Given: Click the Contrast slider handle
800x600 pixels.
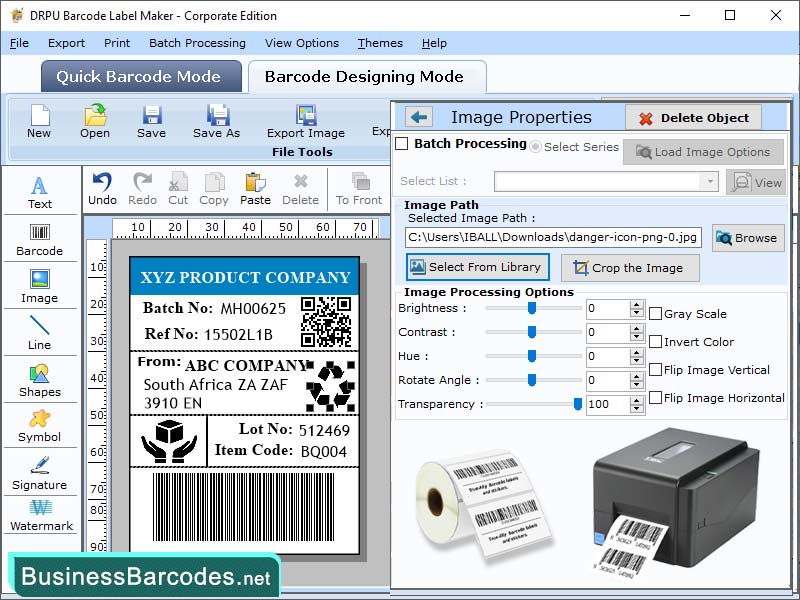Looking at the screenshot, I should pos(532,332).
